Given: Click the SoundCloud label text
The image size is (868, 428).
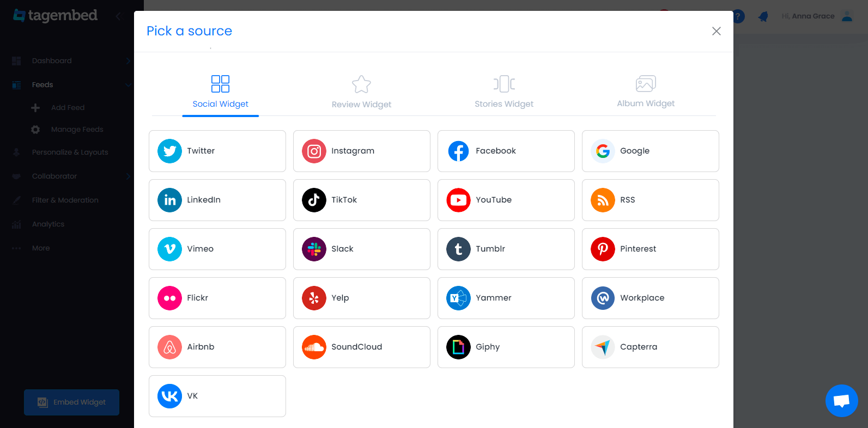Looking at the screenshot, I should [356, 347].
